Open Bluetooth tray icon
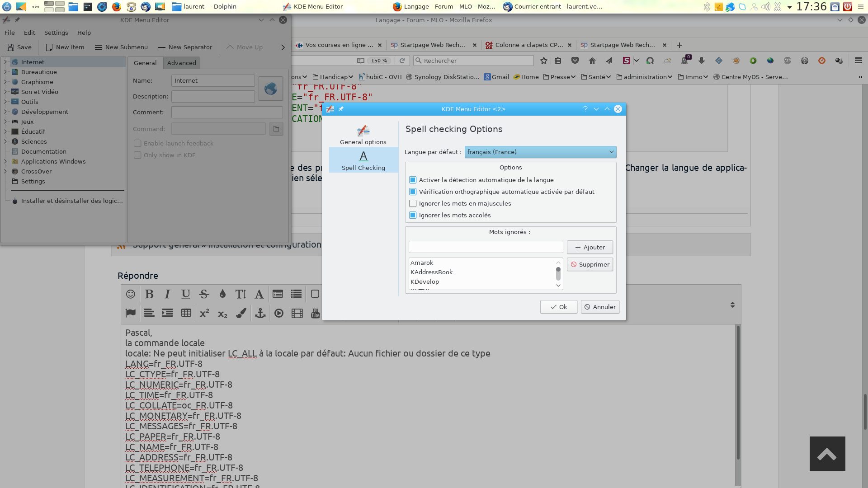The height and width of the screenshot is (488, 868). pyautogui.click(x=707, y=7)
